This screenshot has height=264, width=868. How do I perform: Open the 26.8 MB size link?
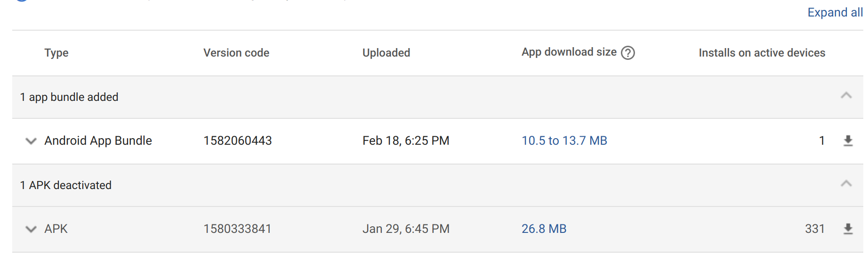click(x=544, y=229)
